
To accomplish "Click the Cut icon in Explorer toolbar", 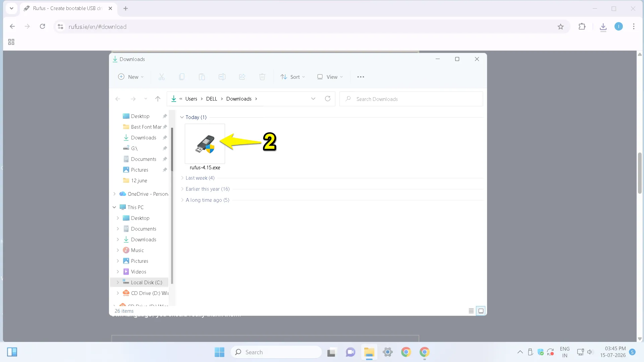I will click(x=162, y=77).
